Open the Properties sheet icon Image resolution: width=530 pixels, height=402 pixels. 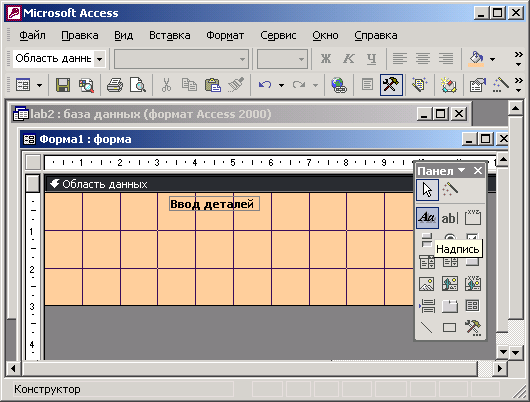477,85
